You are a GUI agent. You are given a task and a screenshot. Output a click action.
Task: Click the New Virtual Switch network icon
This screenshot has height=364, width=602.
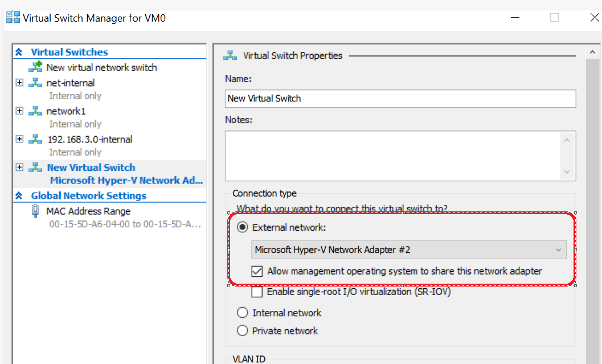tap(35, 167)
